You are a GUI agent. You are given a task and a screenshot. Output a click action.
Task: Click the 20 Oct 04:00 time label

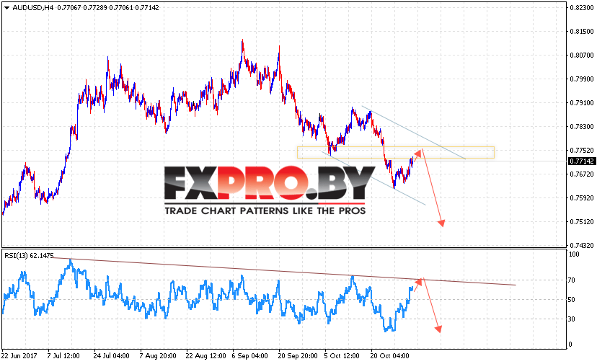tap(389, 356)
